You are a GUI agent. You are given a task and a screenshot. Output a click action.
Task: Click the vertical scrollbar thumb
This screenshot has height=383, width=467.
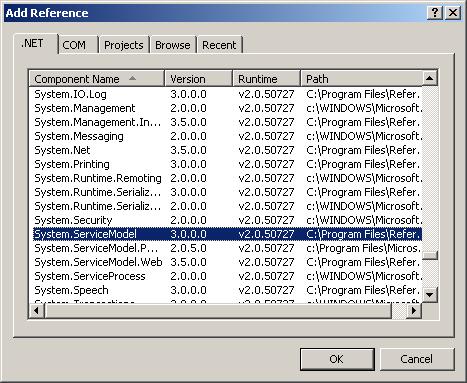point(430,255)
